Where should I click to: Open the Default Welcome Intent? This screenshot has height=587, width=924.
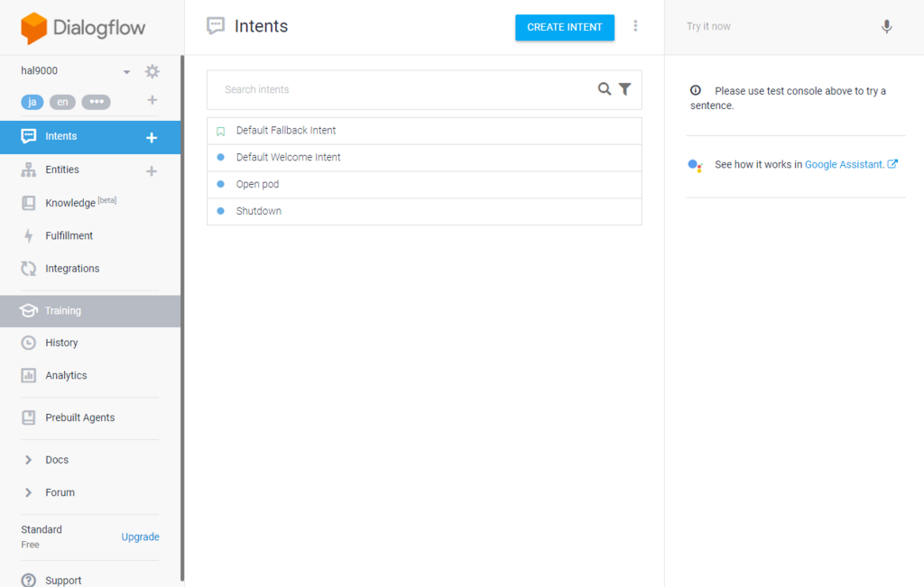click(x=424, y=158)
